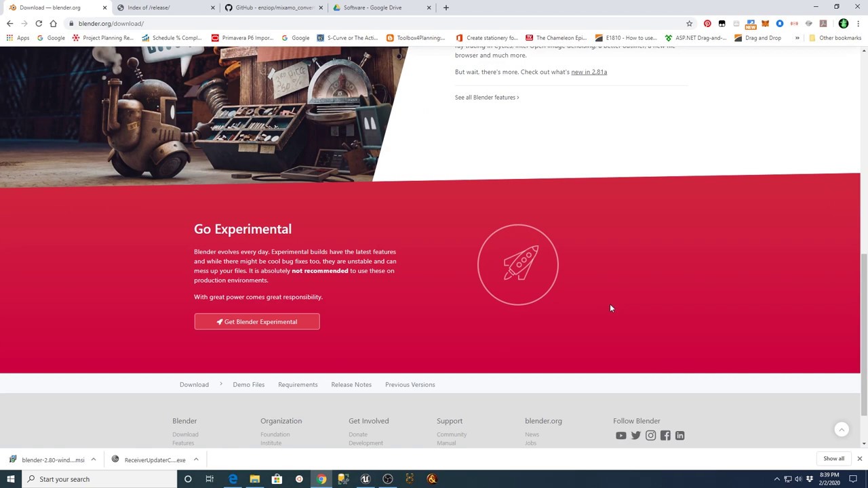Launch Microsoft Edge from taskbar
868x488 pixels.
(233, 479)
